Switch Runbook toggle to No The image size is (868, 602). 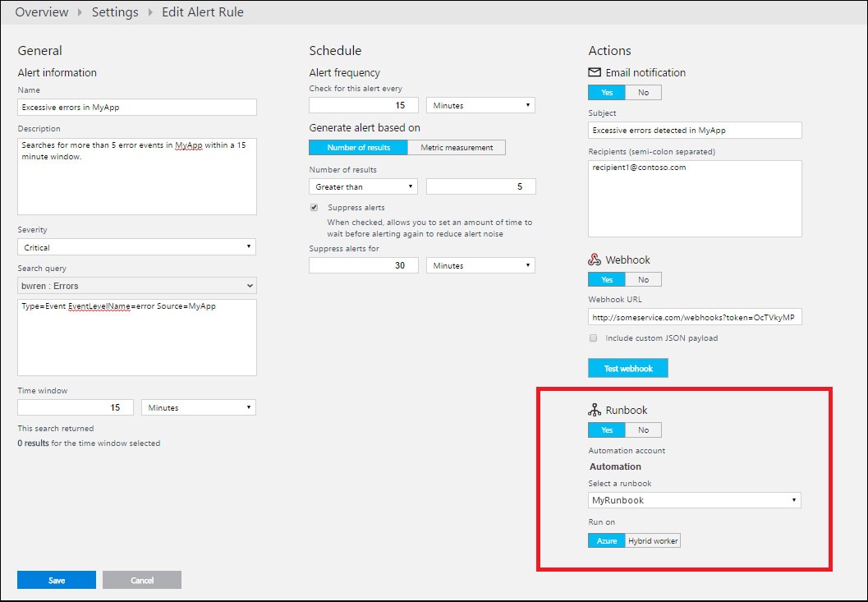[x=643, y=430]
